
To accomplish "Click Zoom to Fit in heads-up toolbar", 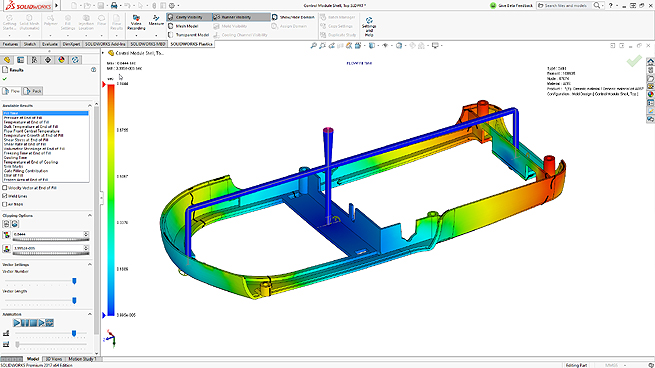I will click(313, 46).
